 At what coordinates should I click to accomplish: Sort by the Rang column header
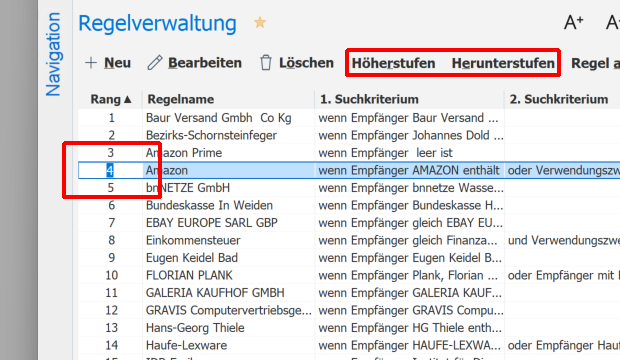point(110,99)
